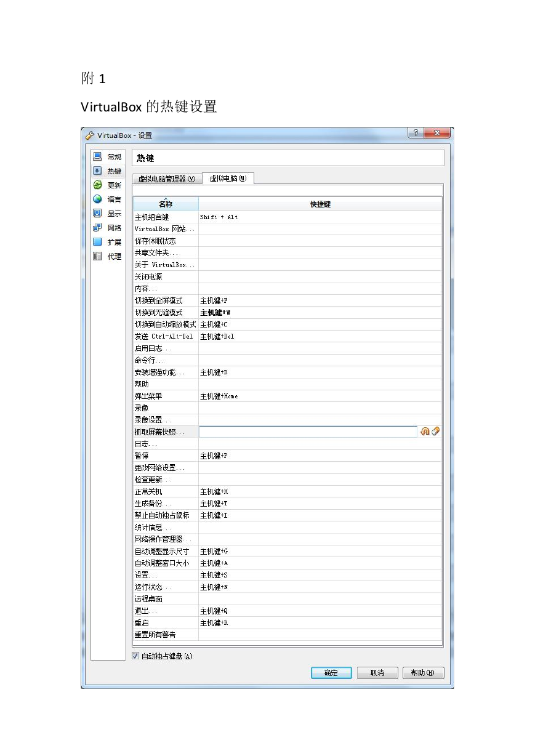Click the question mark title bar button

(416, 133)
